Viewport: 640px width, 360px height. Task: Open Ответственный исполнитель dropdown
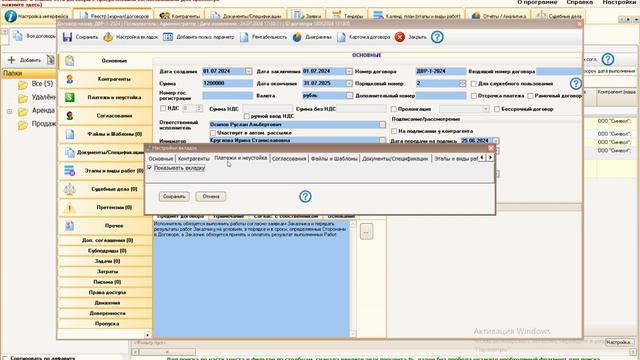pyautogui.click(x=382, y=124)
